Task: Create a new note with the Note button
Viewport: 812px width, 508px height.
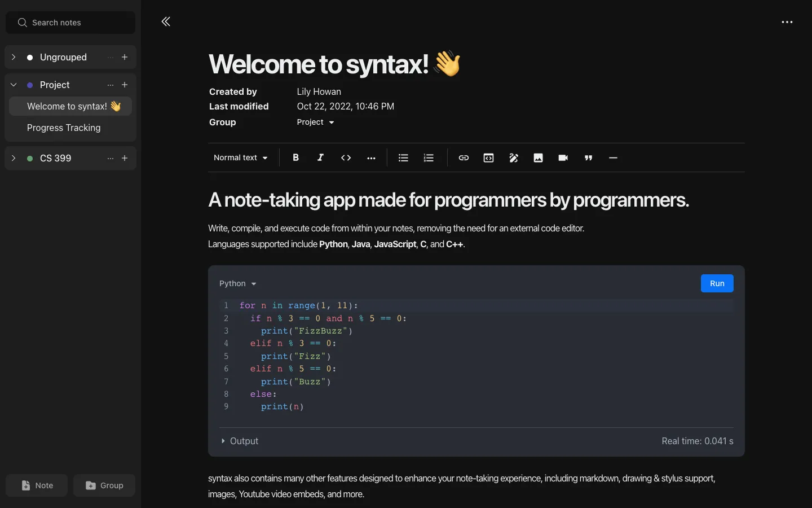Action: pyautogui.click(x=36, y=485)
